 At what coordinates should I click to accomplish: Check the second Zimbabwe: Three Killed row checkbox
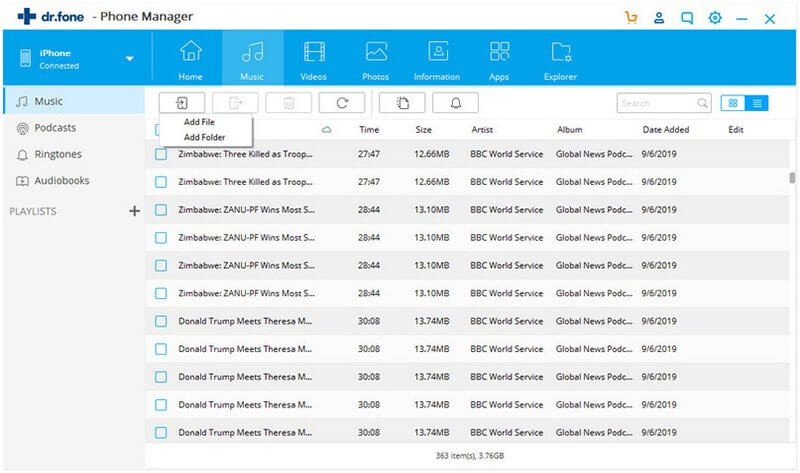coord(161,182)
